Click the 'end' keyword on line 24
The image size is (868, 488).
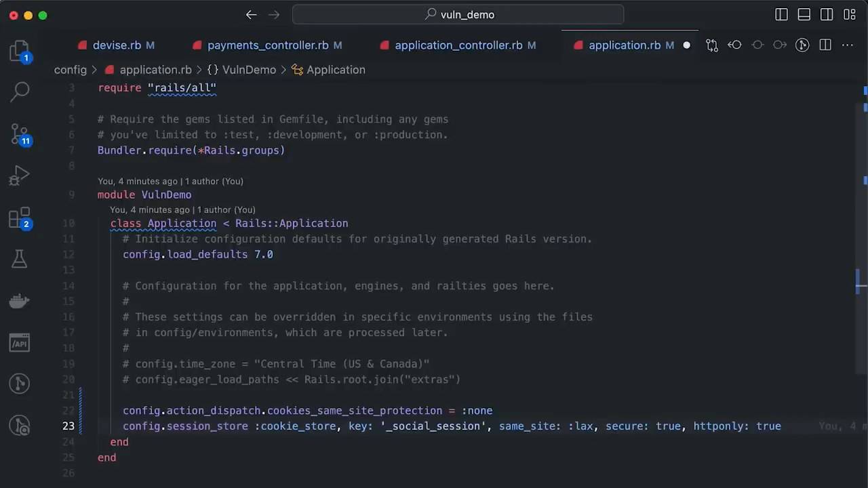119,442
